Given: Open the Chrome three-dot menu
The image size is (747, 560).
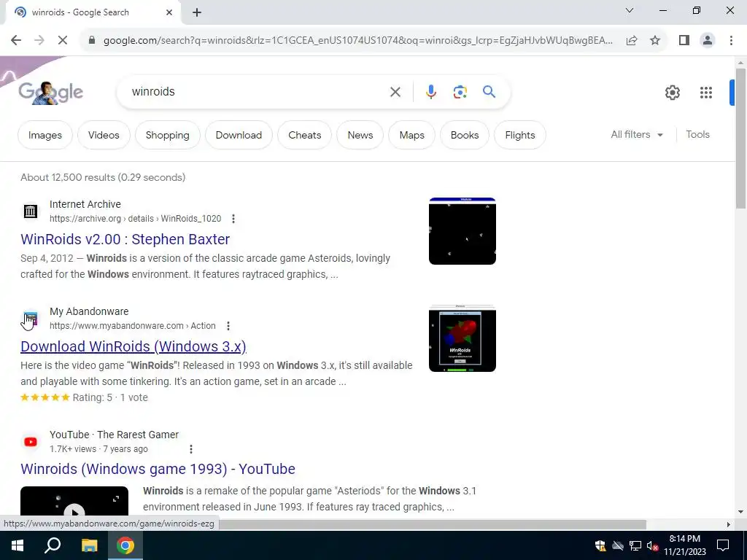Looking at the screenshot, I should 731,41.
